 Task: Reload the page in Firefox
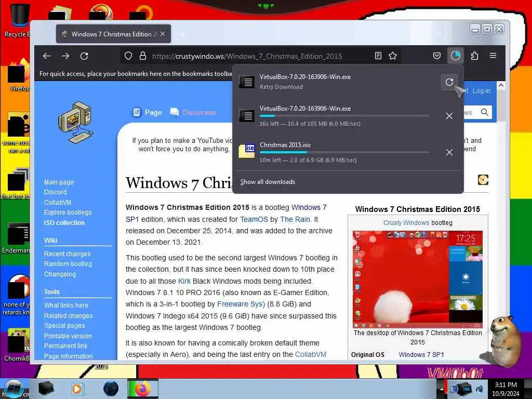click(x=84, y=56)
